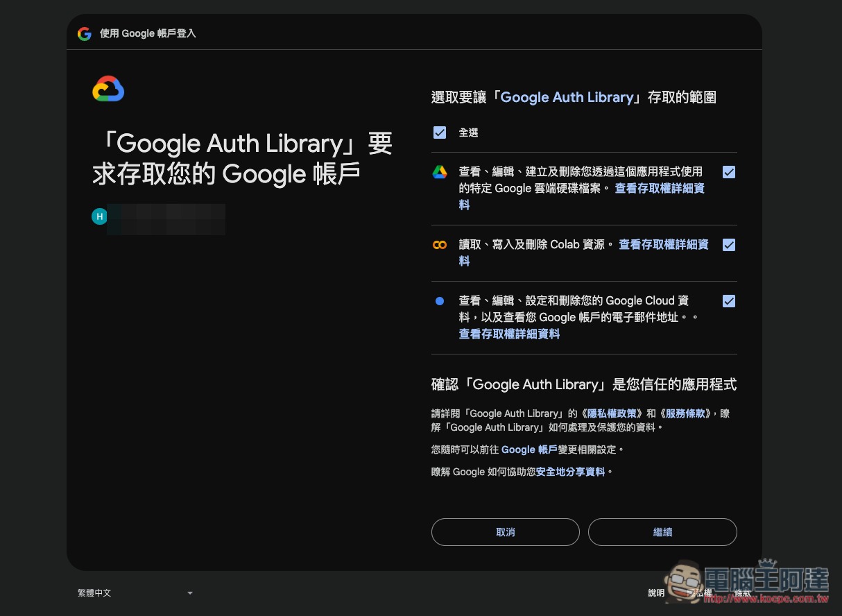The width and height of the screenshot is (842, 616).
Task: Click the blurred account email address
Action: pos(166,219)
